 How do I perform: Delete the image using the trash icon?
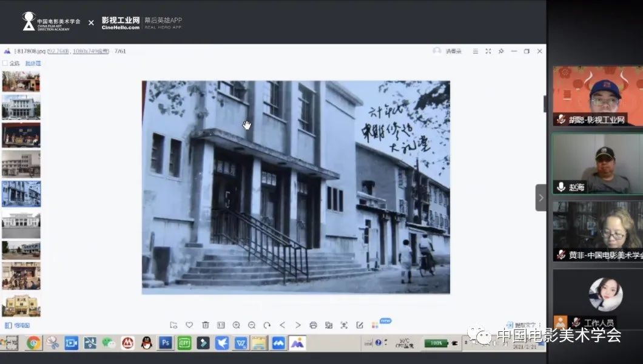click(205, 325)
